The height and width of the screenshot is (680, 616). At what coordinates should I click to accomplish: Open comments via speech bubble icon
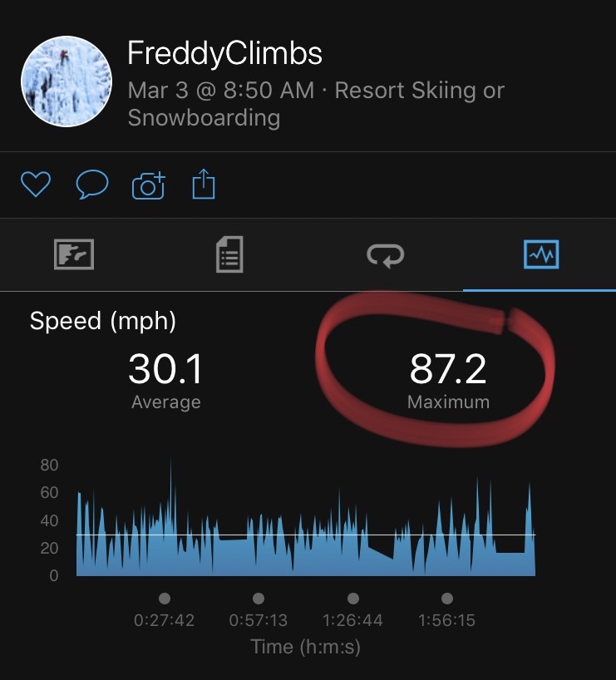[92, 185]
